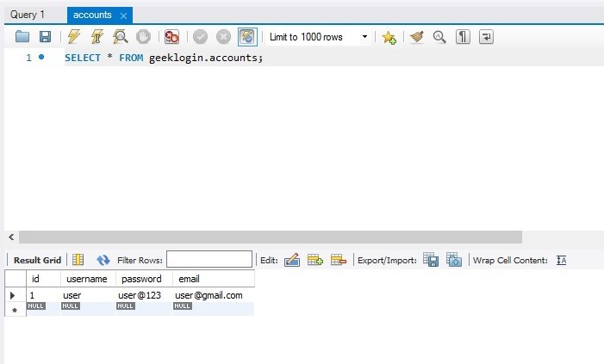Select the user@gmail.com cell

coord(203,295)
